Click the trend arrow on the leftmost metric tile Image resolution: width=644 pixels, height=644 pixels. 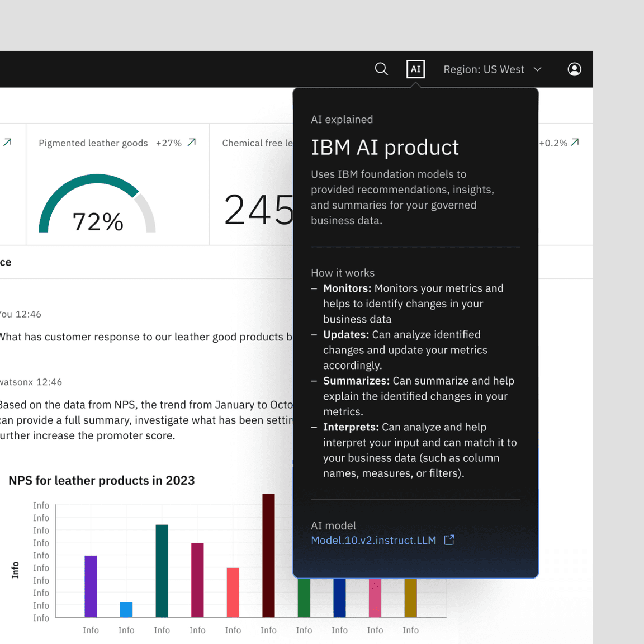coord(7,142)
